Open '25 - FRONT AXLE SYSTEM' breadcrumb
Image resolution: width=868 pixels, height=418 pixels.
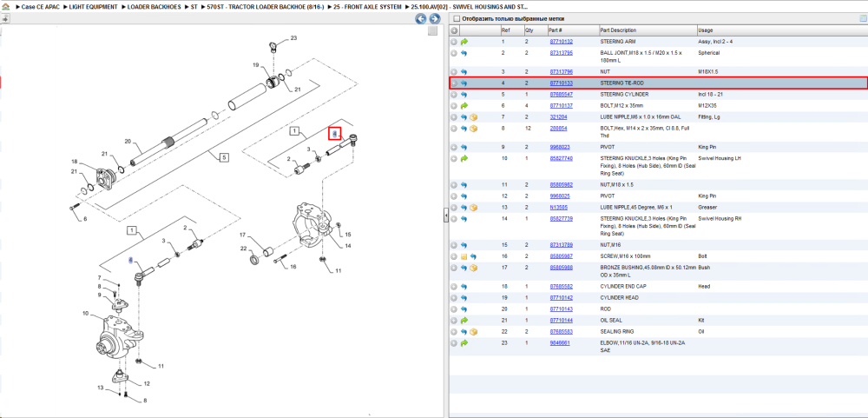[x=366, y=7]
